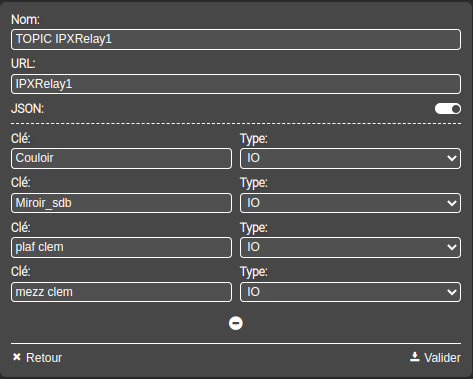Select the Couloir key input field
This screenshot has width=473, height=379.
click(x=121, y=158)
